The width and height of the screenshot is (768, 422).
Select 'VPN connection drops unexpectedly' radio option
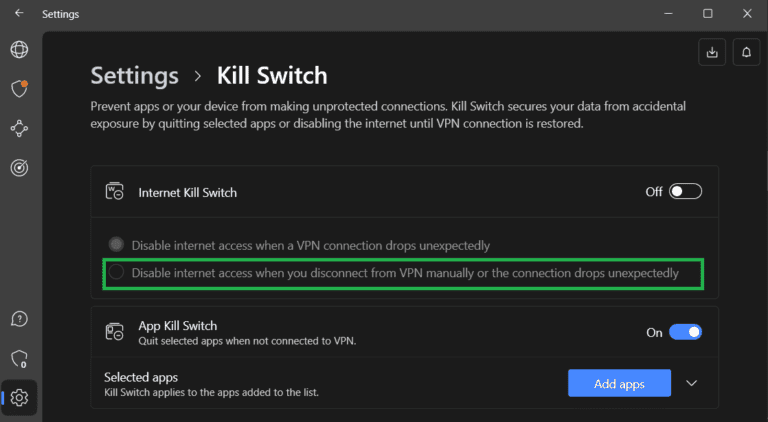pyautogui.click(x=117, y=245)
